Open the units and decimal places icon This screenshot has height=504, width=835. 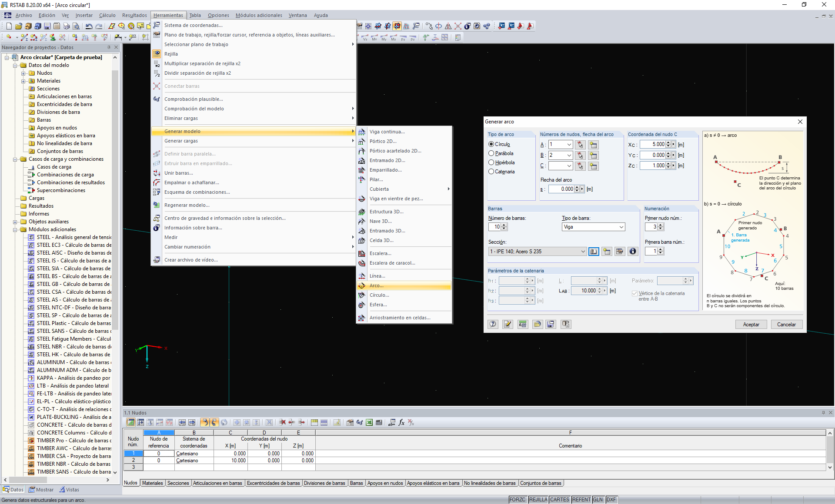pyautogui.click(x=523, y=324)
